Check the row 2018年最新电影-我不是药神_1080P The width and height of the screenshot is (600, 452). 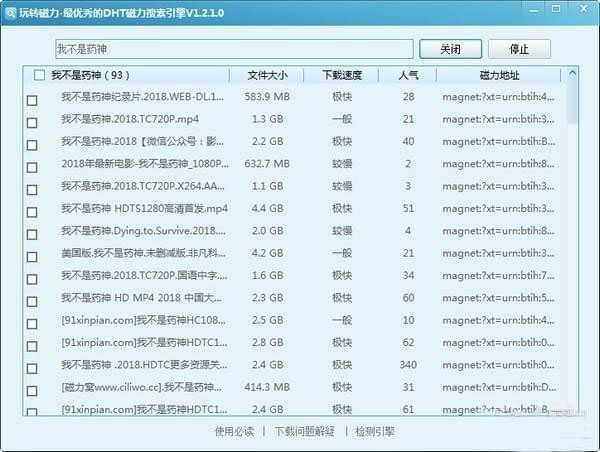coord(32,167)
